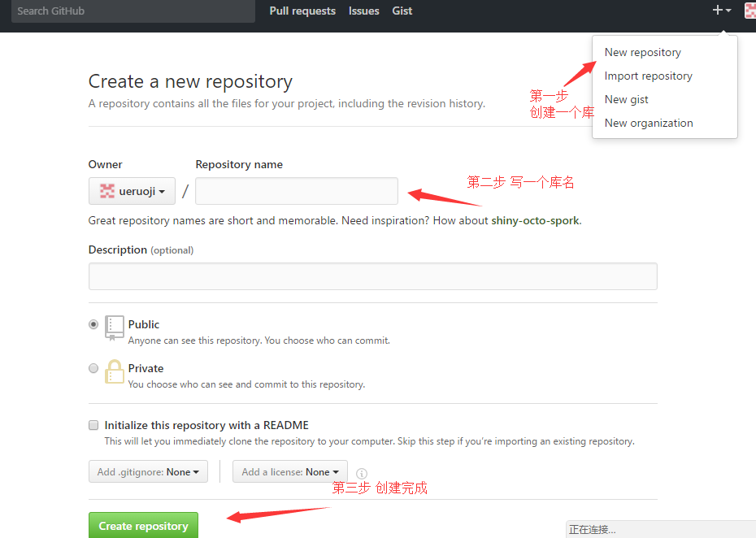Select the Public radio button
This screenshot has width=756, height=538.
click(93, 324)
